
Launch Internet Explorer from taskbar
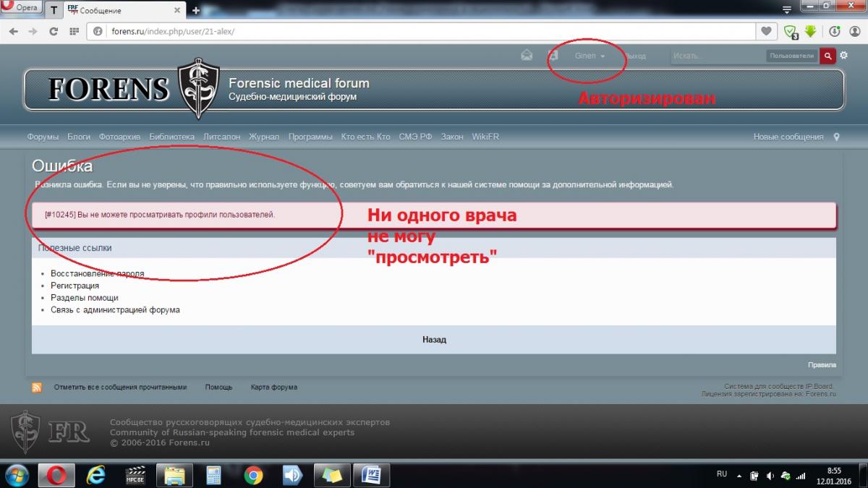pos(95,475)
